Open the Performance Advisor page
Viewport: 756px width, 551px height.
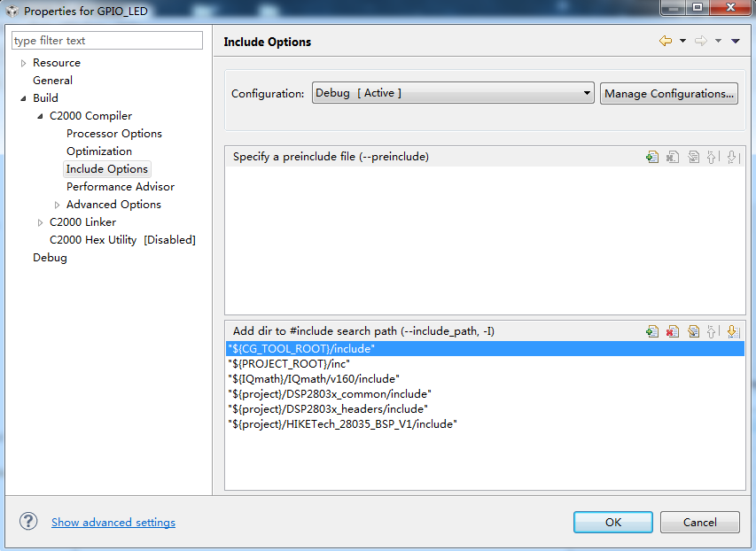[x=120, y=187]
